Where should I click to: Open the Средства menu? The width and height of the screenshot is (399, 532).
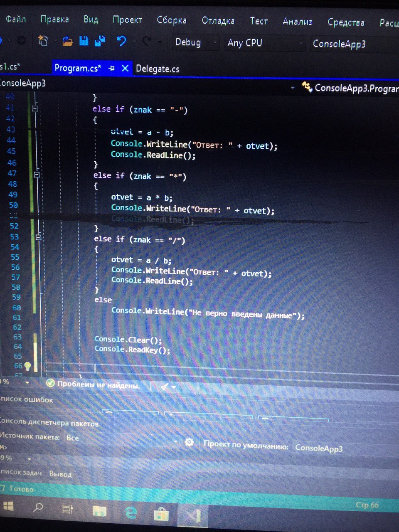tap(346, 22)
